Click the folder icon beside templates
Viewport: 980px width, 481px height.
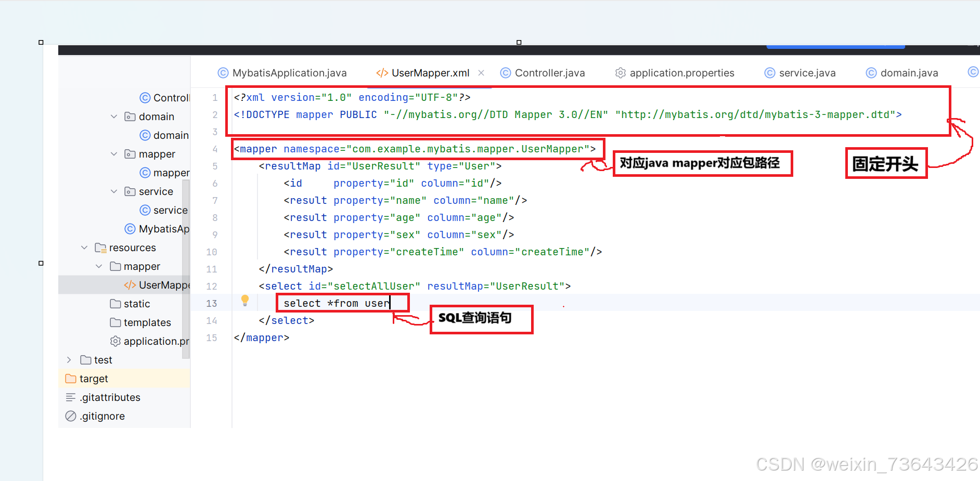(115, 322)
